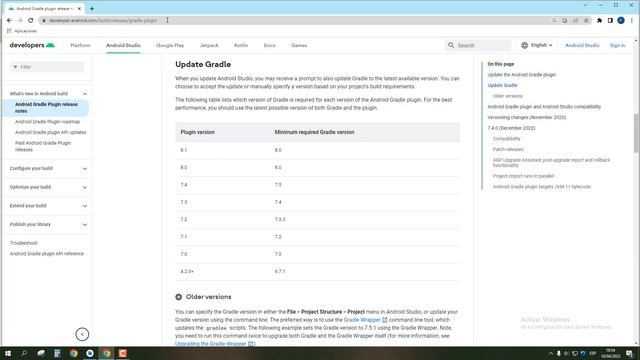Open the Jetpack nav tab
The height and width of the screenshot is (360, 640).
pos(209,45)
